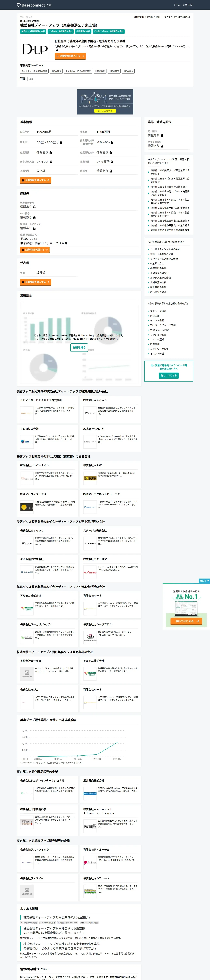Click the ENEOS株式会社 chip in FAQ
Viewport: 210px width, 980px height.
(48, 923)
